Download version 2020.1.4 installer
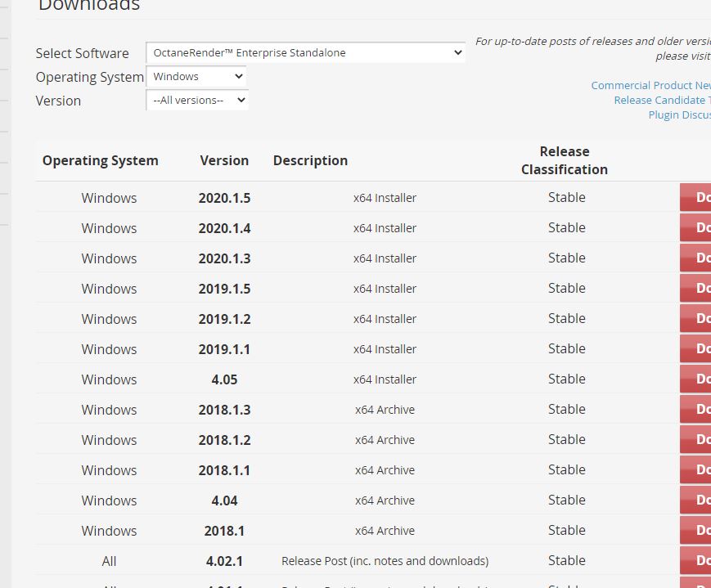The width and height of the screenshot is (711, 588). [x=695, y=227]
